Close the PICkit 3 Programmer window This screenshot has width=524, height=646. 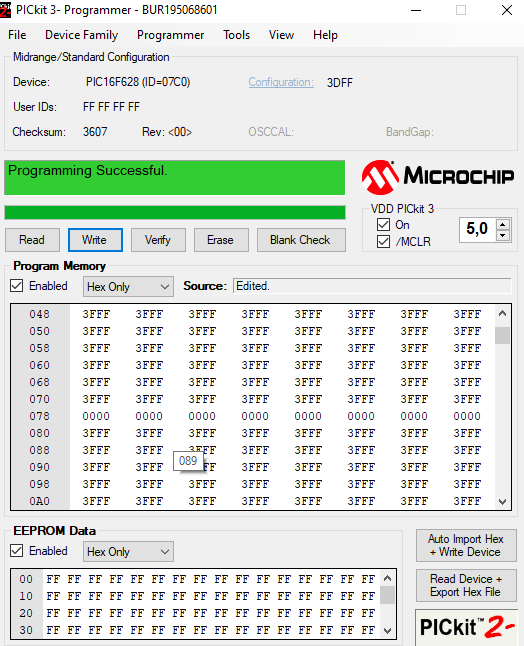(x=507, y=10)
